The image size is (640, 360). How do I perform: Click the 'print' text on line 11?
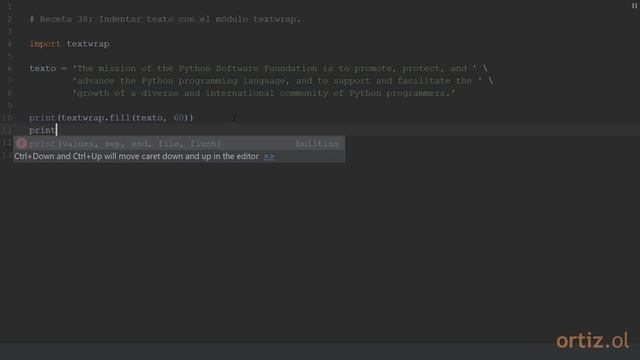[42, 130]
